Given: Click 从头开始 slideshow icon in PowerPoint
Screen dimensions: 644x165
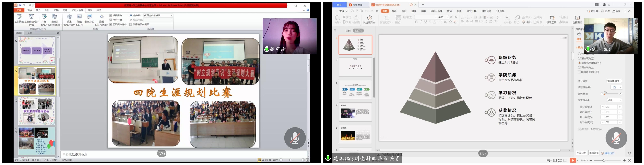Looking at the screenshot, I should pos(19,17).
